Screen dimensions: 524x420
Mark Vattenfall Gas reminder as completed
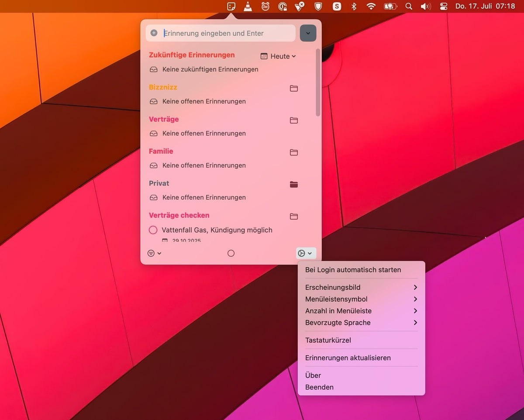tap(153, 230)
